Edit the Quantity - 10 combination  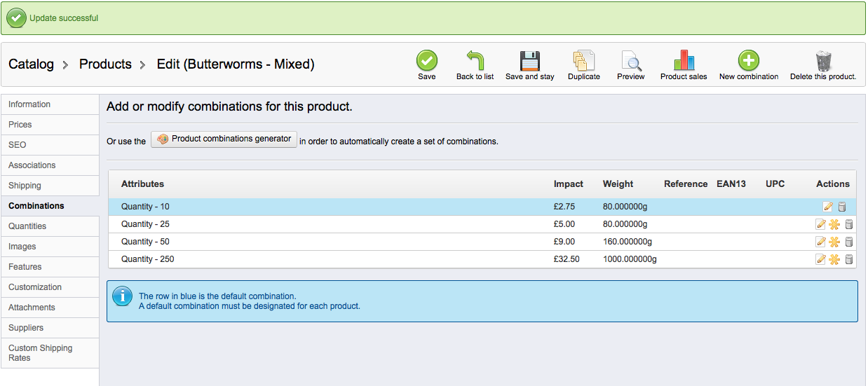click(828, 207)
